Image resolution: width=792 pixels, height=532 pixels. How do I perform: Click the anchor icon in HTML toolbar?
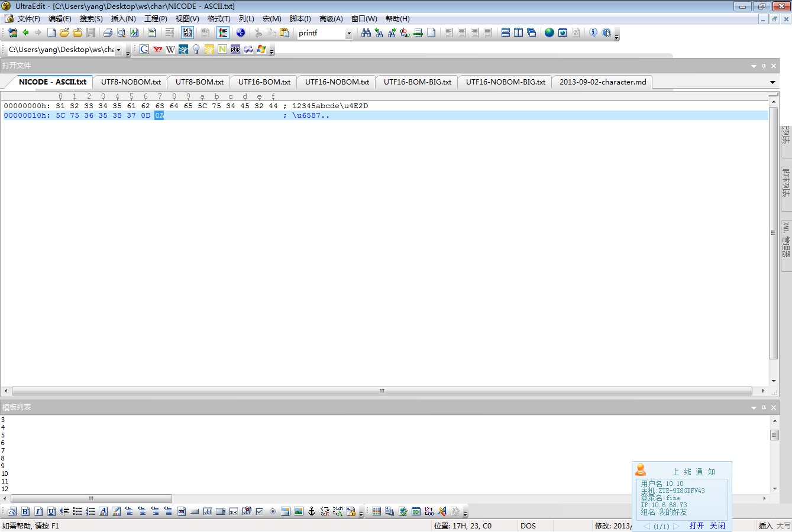point(312,511)
